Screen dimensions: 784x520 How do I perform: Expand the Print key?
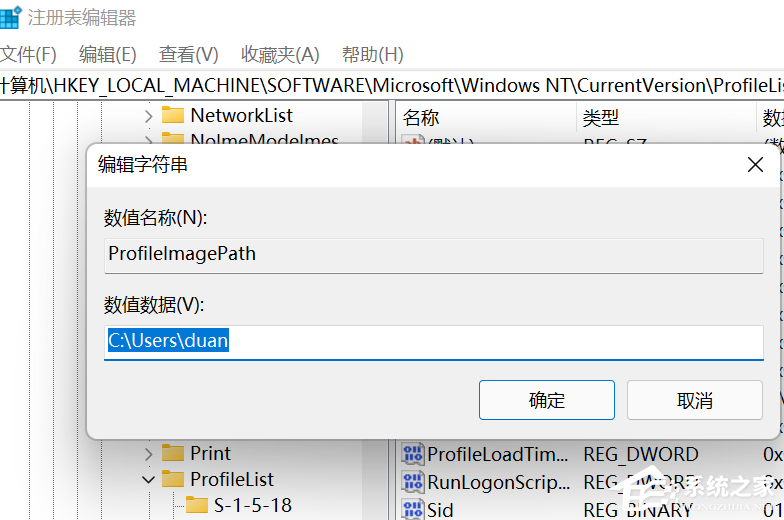[148, 454]
